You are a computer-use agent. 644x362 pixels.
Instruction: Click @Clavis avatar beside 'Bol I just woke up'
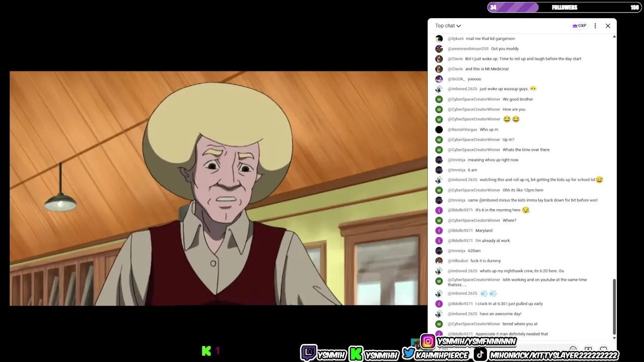click(x=439, y=59)
